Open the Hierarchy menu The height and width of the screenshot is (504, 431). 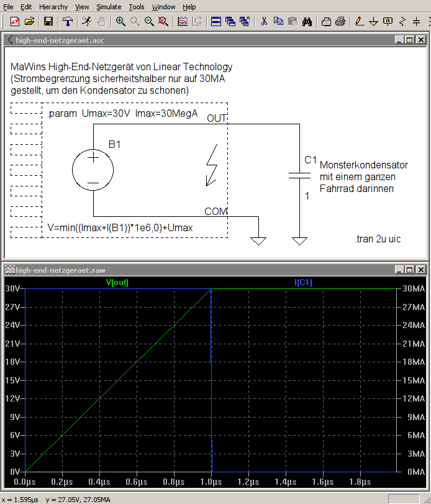coord(53,7)
